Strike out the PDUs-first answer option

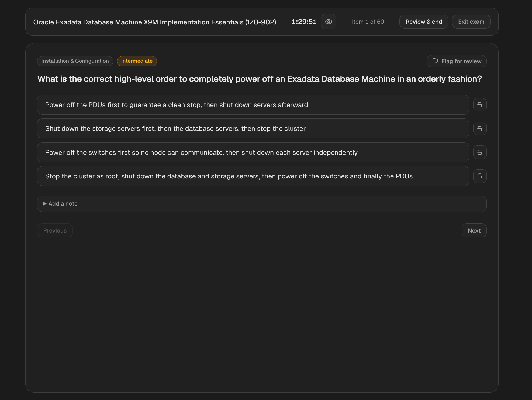(x=480, y=105)
